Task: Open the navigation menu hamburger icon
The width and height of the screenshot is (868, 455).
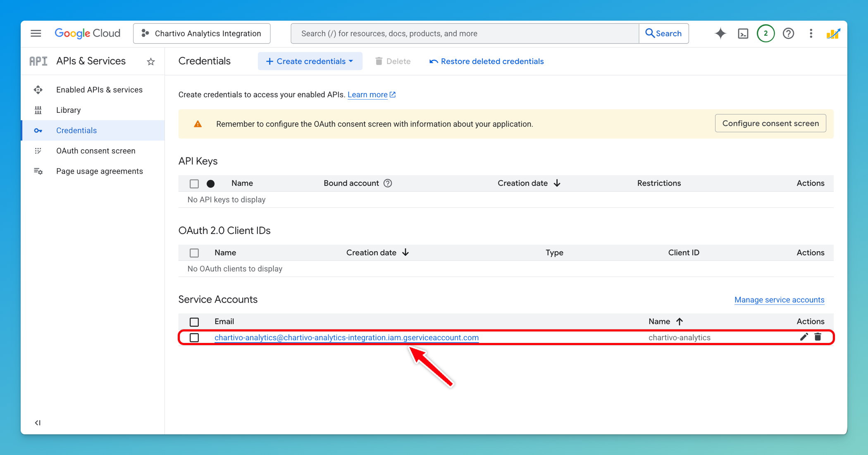Action: (36, 33)
